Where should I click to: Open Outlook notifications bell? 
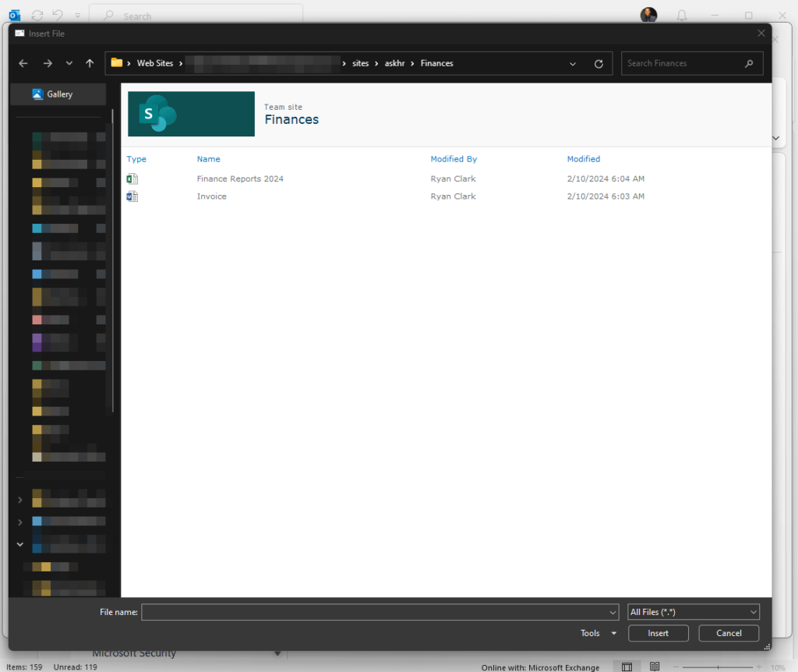[681, 16]
